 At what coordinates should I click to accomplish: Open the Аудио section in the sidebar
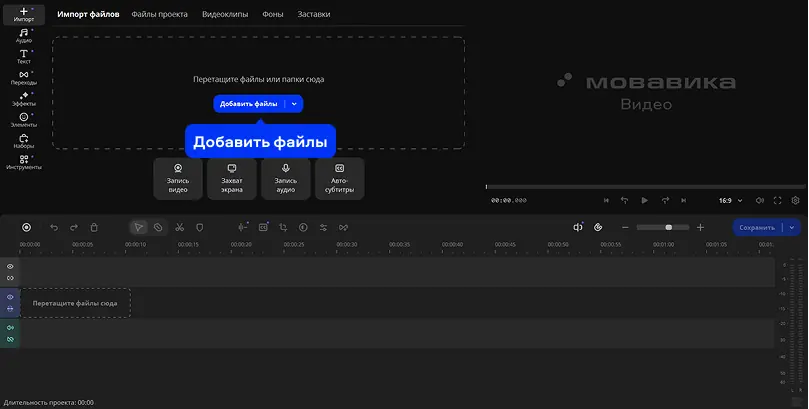[x=24, y=36]
